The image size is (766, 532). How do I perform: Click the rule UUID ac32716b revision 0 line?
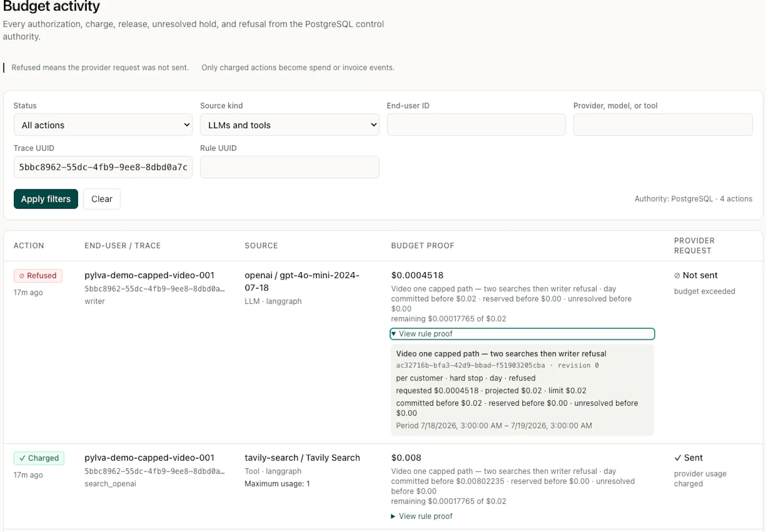(497, 366)
